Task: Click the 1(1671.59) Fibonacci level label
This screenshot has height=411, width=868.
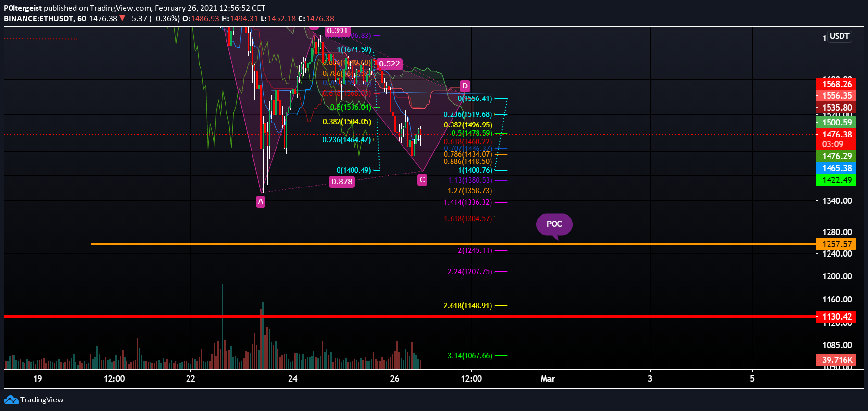Action: (354, 50)
